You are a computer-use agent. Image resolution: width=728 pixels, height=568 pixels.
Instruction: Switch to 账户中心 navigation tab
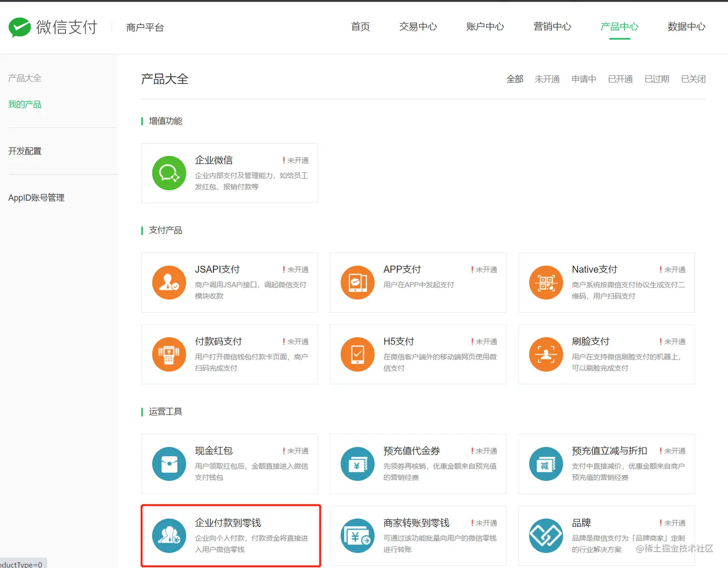(485, 26)
